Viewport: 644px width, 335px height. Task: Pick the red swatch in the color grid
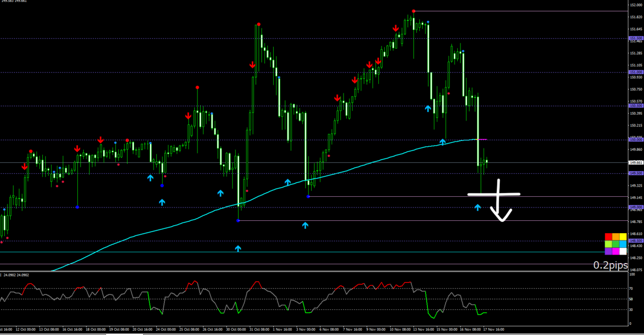coord(609,237)
